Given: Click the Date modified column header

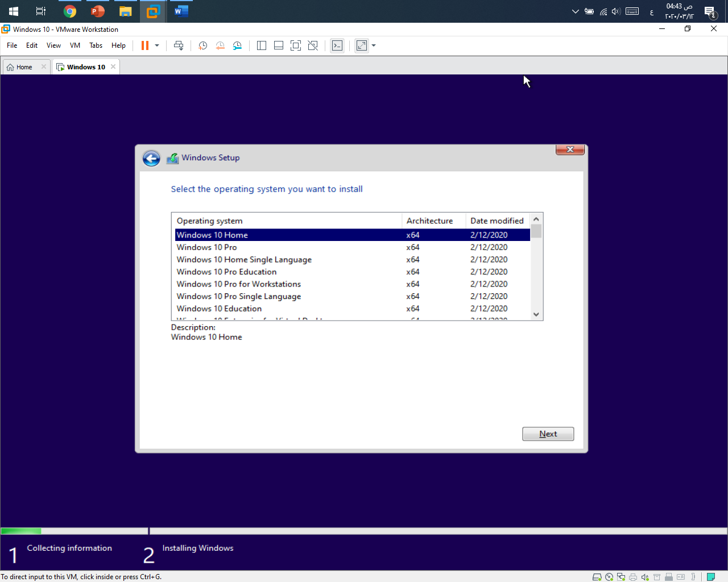Looking at the screenshot, I should [x=498, y=221].
